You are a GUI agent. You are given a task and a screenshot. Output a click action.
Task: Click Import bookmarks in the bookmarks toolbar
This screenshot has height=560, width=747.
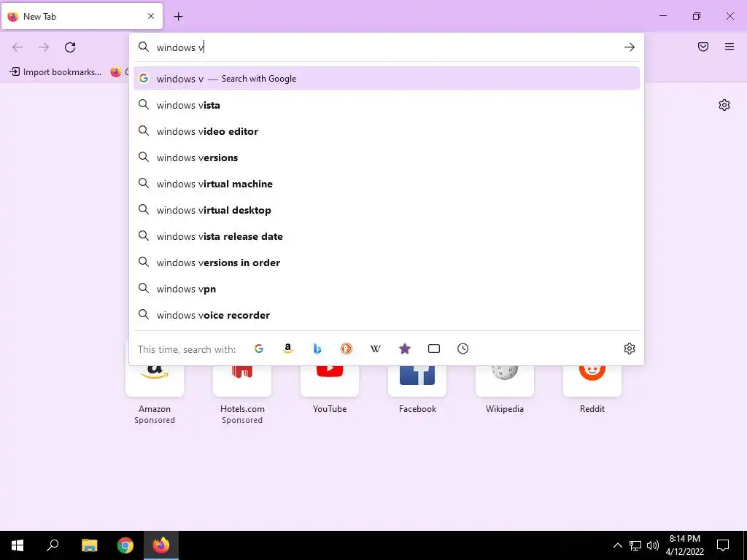(x=55, y=72)
